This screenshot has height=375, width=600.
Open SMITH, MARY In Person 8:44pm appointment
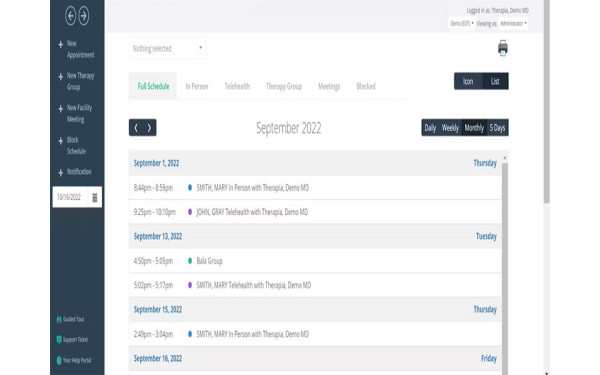pyautogui.click(x=315, y=188)
